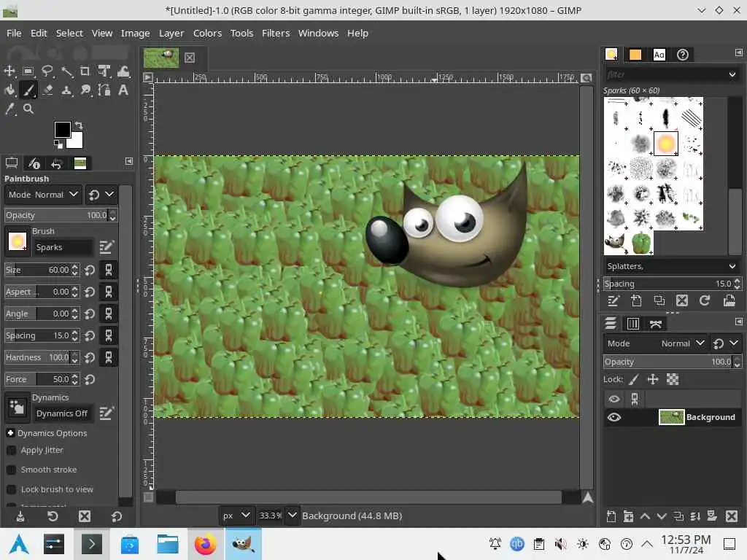Open Firefox from the taskbar
The width and height of the screenshot is (747, 560).
tap(205, 544)
